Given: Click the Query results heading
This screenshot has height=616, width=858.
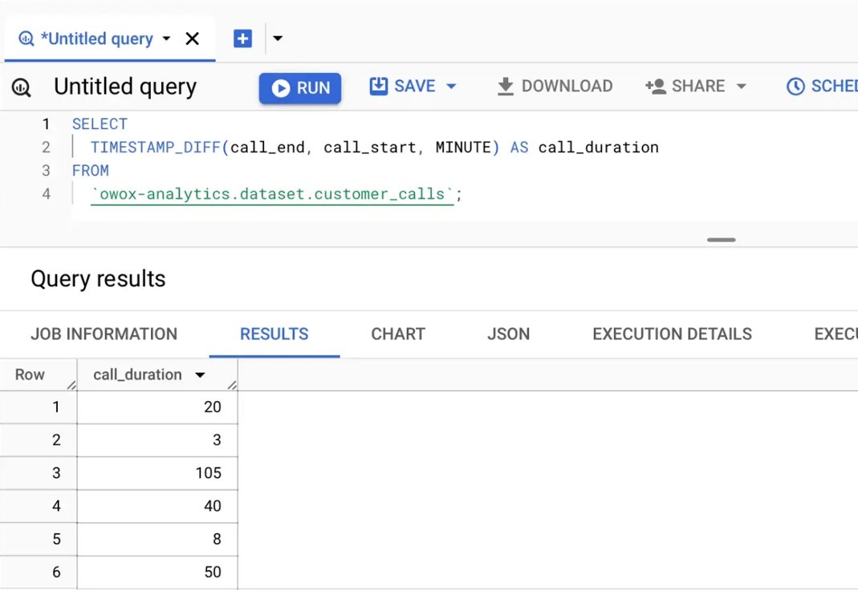Looking at the screenshot, I should 98,279.
